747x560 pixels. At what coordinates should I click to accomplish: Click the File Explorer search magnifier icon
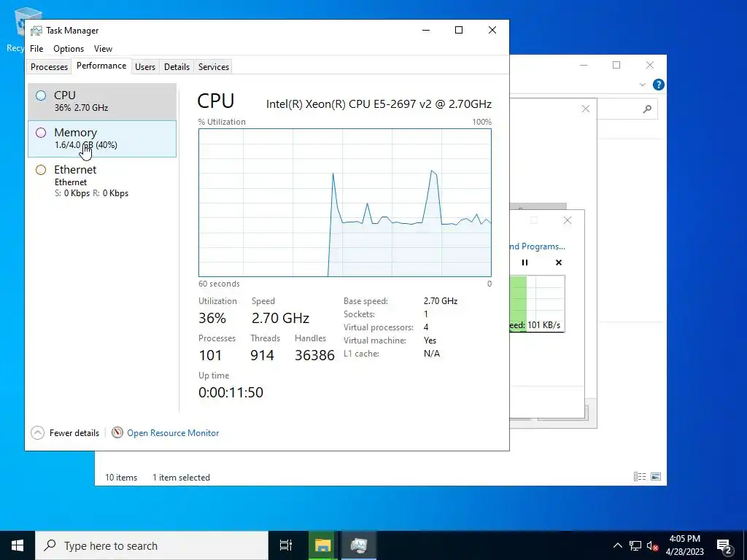647,109
